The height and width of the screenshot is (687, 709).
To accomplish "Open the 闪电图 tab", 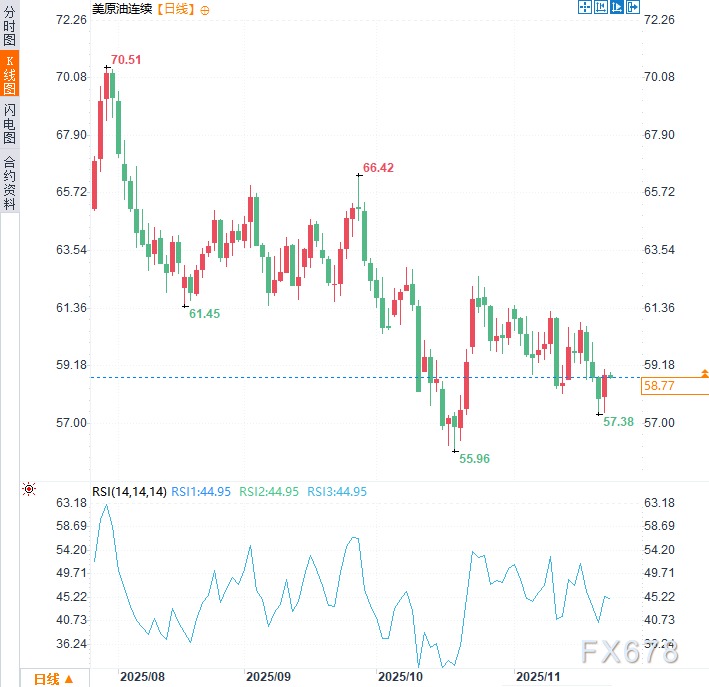I will coord(9,123).
